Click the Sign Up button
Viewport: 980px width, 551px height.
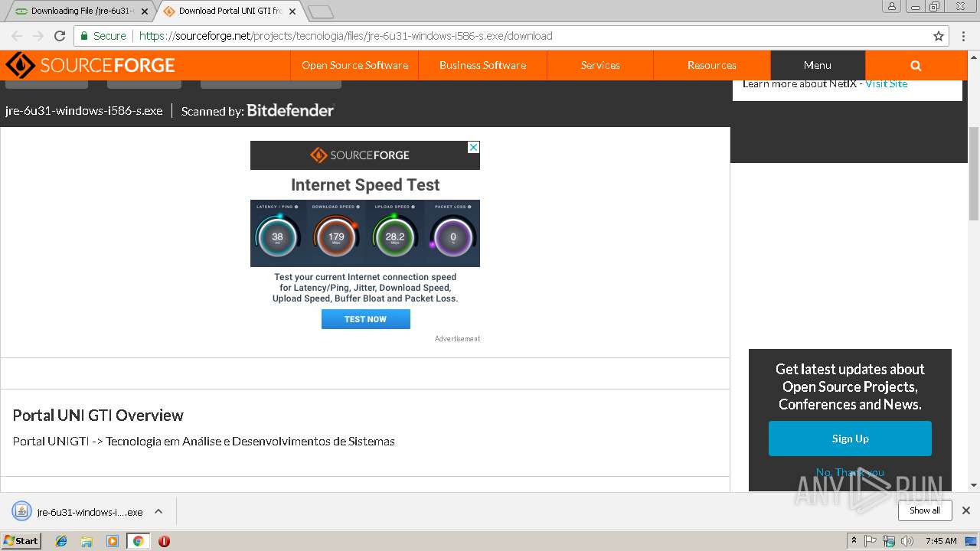(x=850, y=439)
